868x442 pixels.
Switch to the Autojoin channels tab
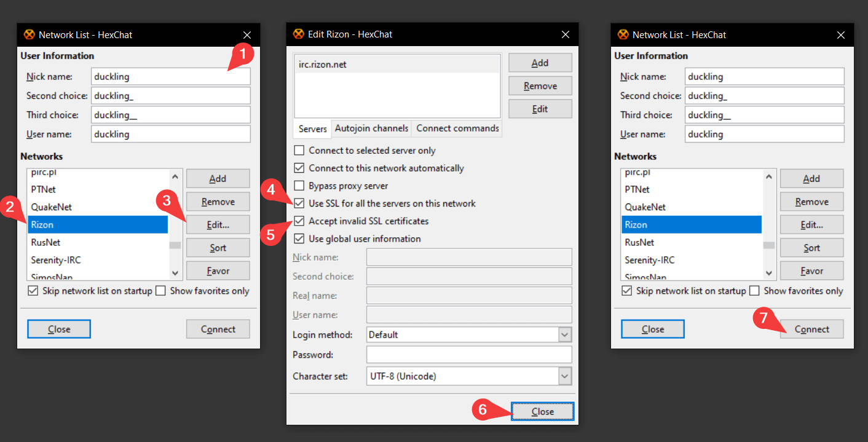[371, 128]
